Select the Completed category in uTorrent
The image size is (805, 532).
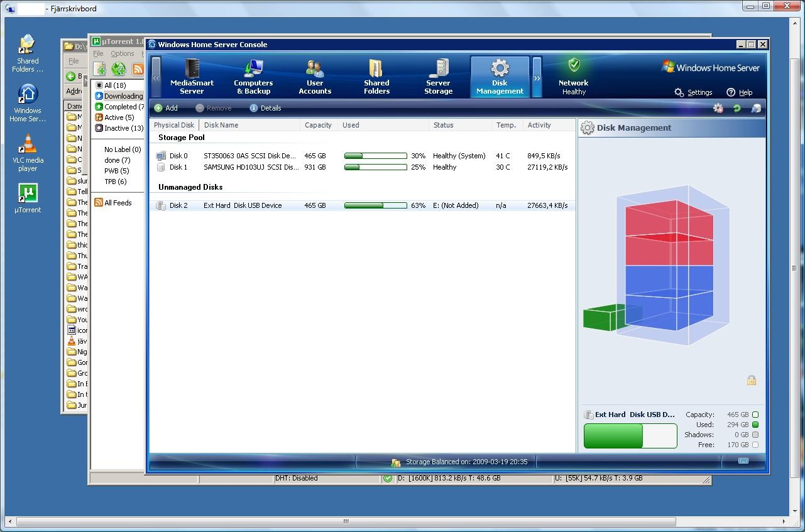(x=119, y=107)
